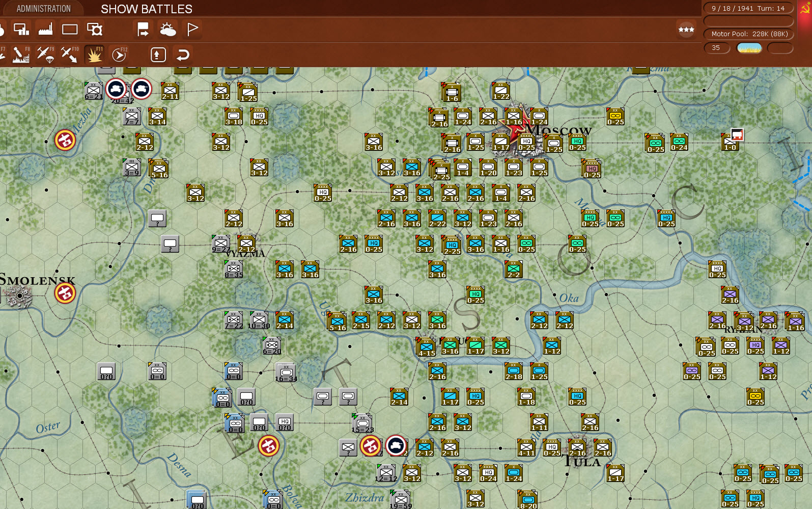This screenshot has width=812, height=509.
Task: Click the clear weather indicator swatch
Action: click(x=749, y=48)
